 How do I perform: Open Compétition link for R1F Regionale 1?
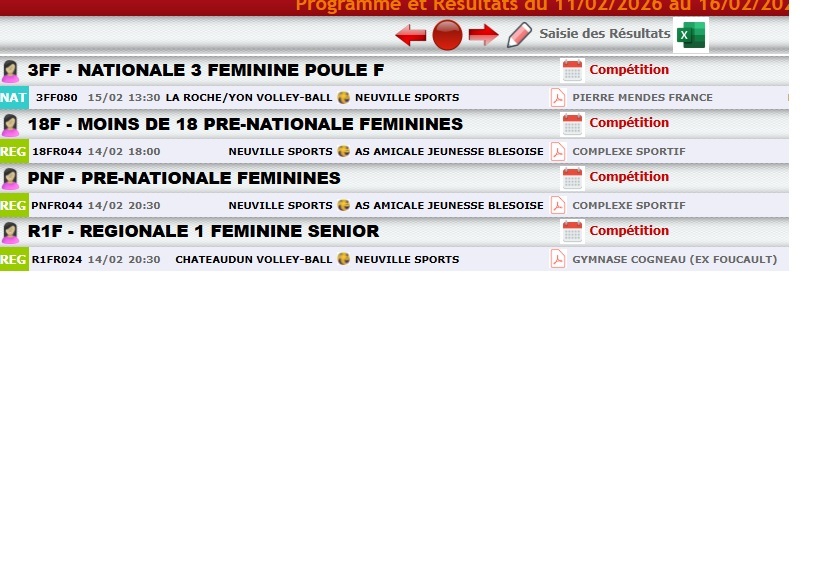pyautogui.click(x=629, y=231)
